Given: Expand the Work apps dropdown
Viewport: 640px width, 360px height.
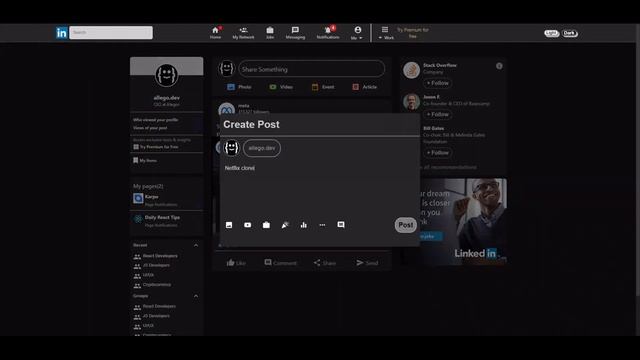Looking at the screenshot, I should click(x=385, y=33).
